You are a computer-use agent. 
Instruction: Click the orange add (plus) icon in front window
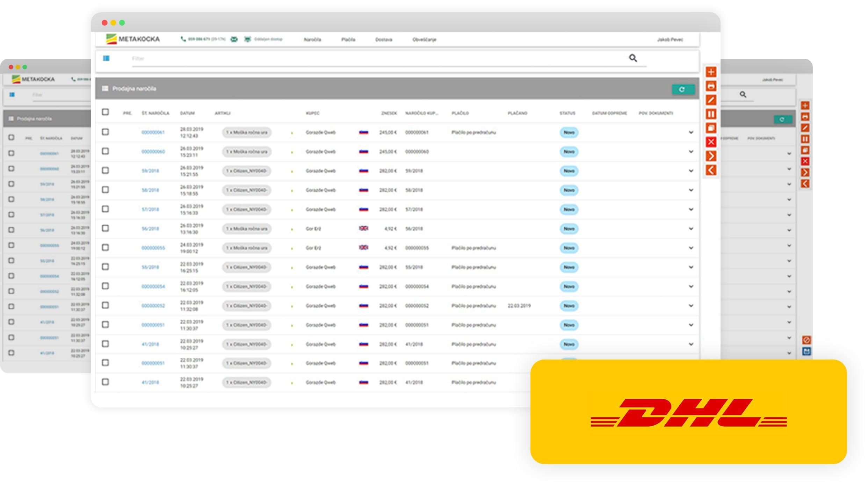click(711, 72)
